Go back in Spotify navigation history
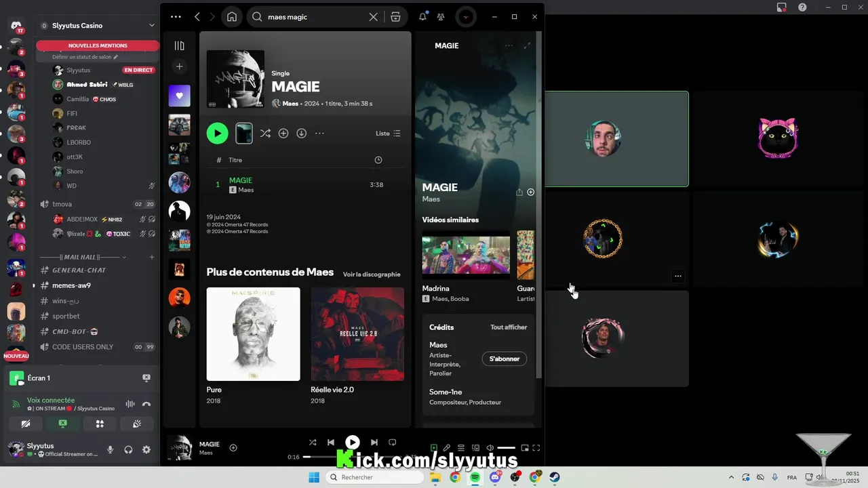868x488 pixels. click(197, 17)
